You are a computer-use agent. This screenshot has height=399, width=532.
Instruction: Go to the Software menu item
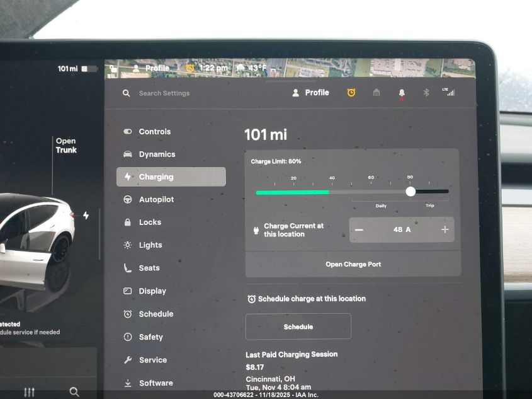(x=156, y=383)
